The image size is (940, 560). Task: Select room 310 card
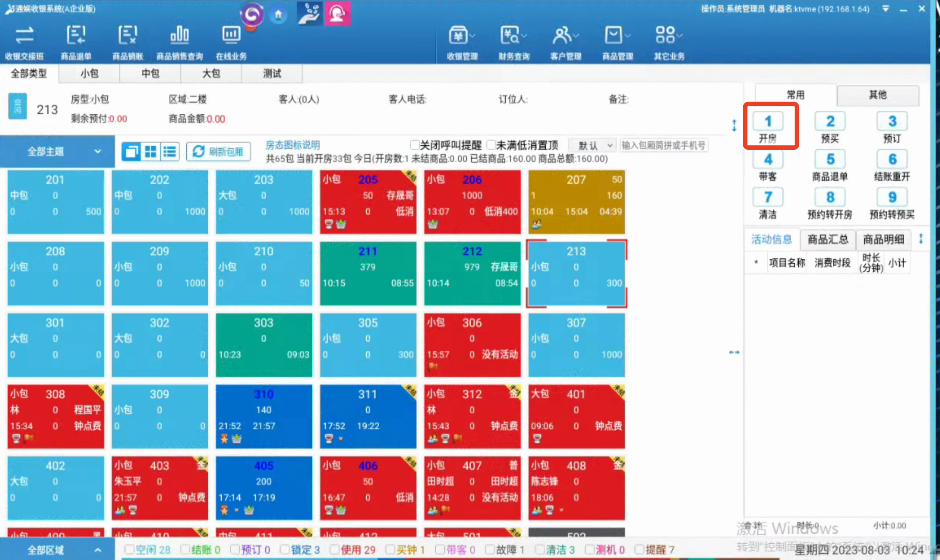pos(264,416)
